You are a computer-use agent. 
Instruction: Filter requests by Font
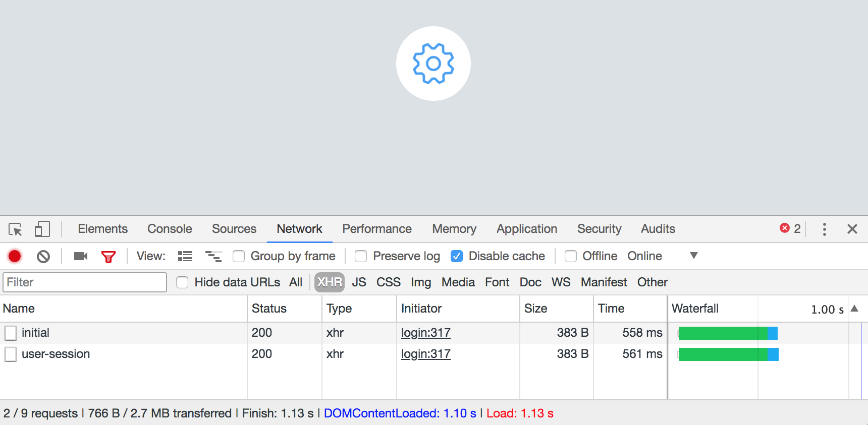pos(497,282)
